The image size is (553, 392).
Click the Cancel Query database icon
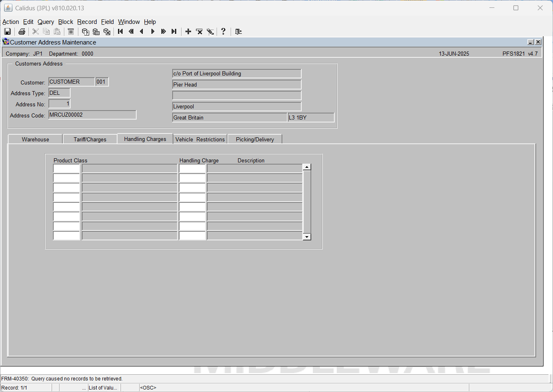coord(107,31)
